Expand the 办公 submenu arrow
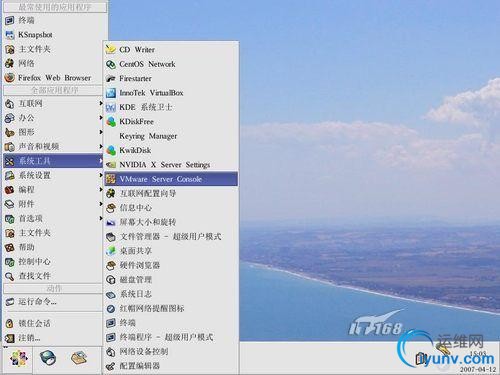 [x=100, y=118]
